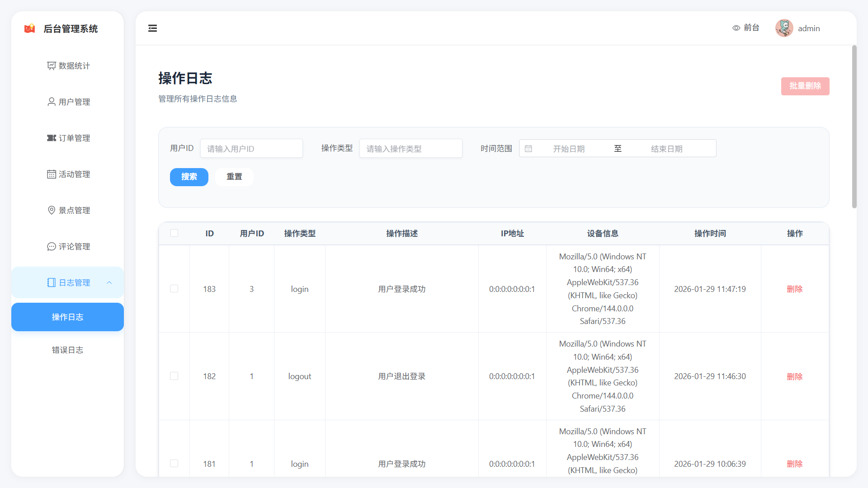This screenshot has height=488, width=868.
Task: Check the checkbox for log ID 183
Action: [x=174, y=289]
